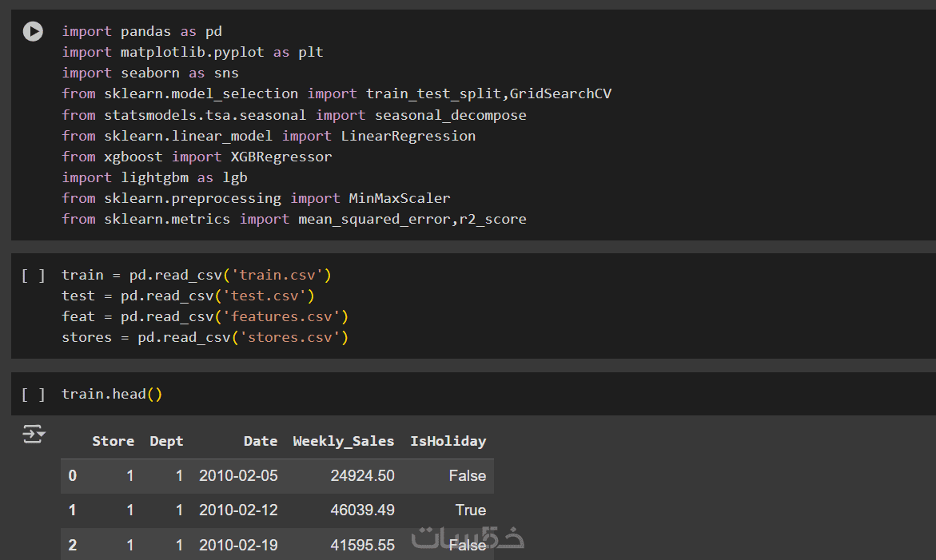Image resolution: width=936 pixels, height=560 pixels.
Task: Select row index 0 in the table
Action: coord(73,476)
